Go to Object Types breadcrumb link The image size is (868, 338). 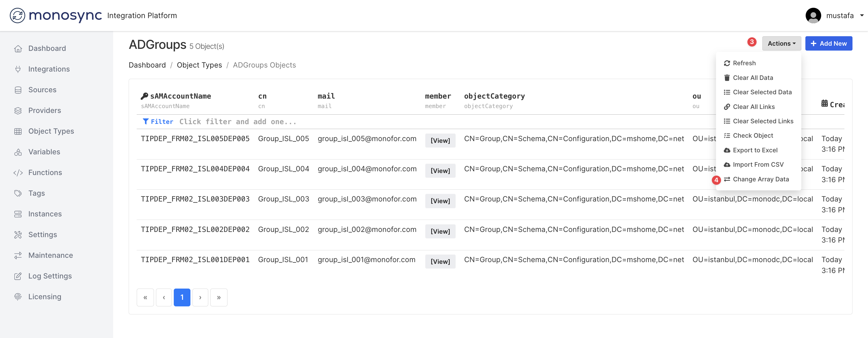tap(199, 65)
